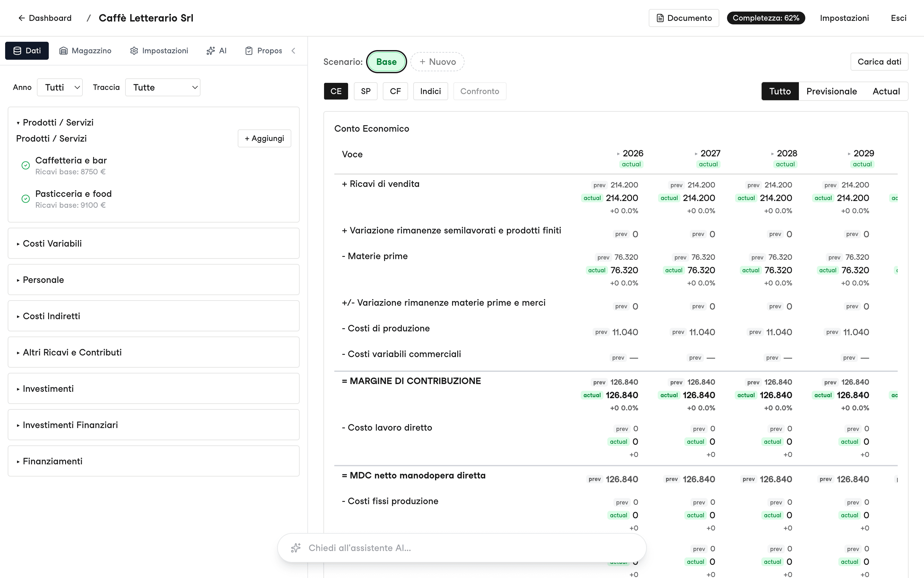924x578 pixels.
Task: Click green check icon beside Caffetteria e bar
Action: coord(26,165)
